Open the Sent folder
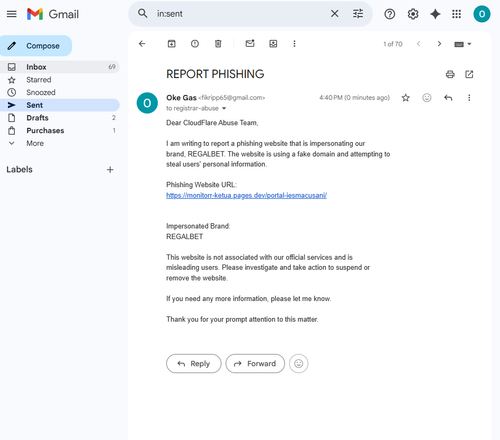Viewport: 500px width, 440px height. tap(59, 105)
